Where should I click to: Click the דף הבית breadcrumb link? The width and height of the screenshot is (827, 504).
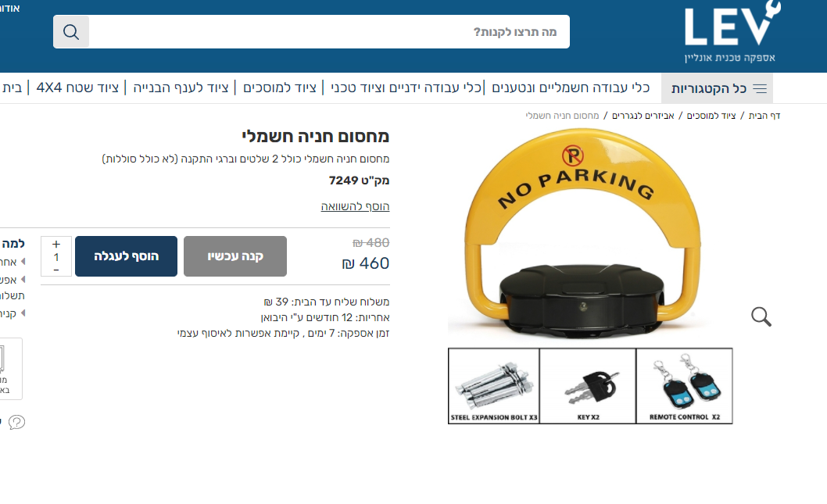pos(764,116)
